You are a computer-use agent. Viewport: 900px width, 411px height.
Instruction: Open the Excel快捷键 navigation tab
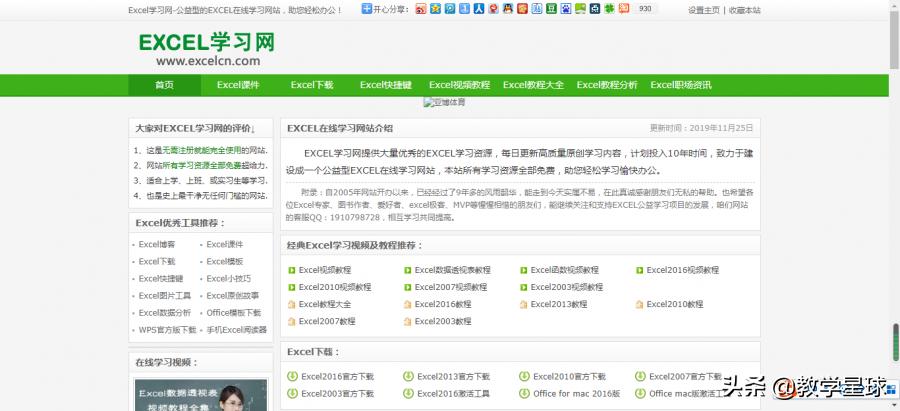point(386,85)
